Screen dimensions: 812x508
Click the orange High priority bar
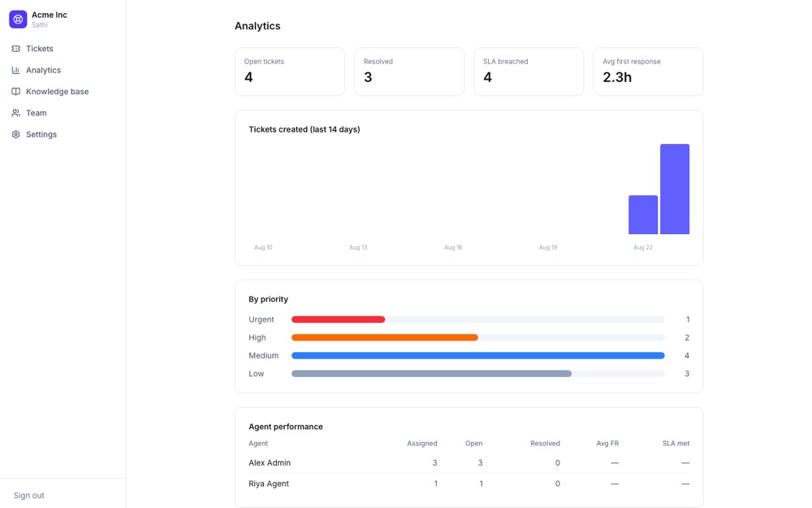tap(385, 337)
